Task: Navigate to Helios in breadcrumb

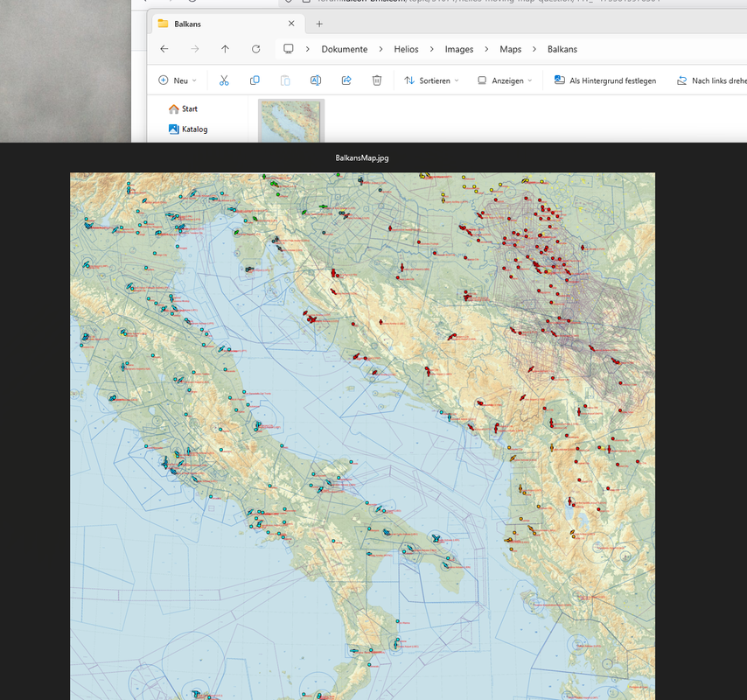Action: click(407, 49)
